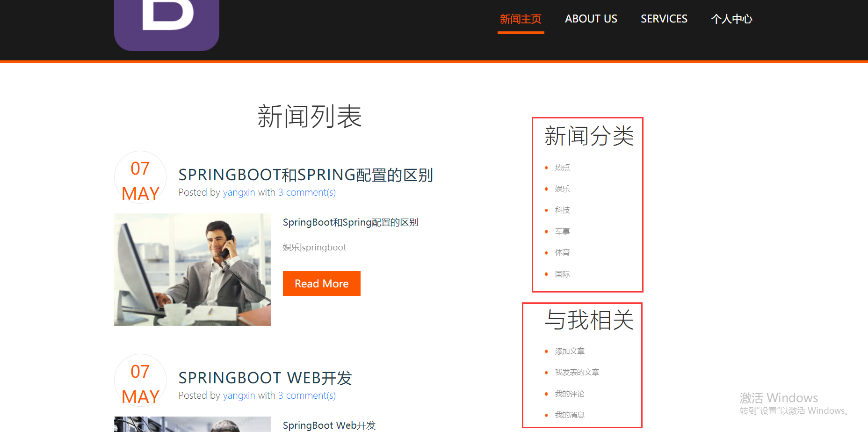This screenshot has width=868, height=432.
Task: Click the 新闻分类 sidebar heading
Action: (x=589, y=136)
